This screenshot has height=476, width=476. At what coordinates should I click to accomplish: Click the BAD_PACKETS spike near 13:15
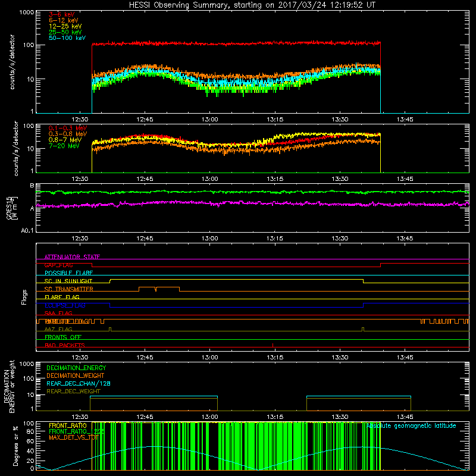coord(273,345)
